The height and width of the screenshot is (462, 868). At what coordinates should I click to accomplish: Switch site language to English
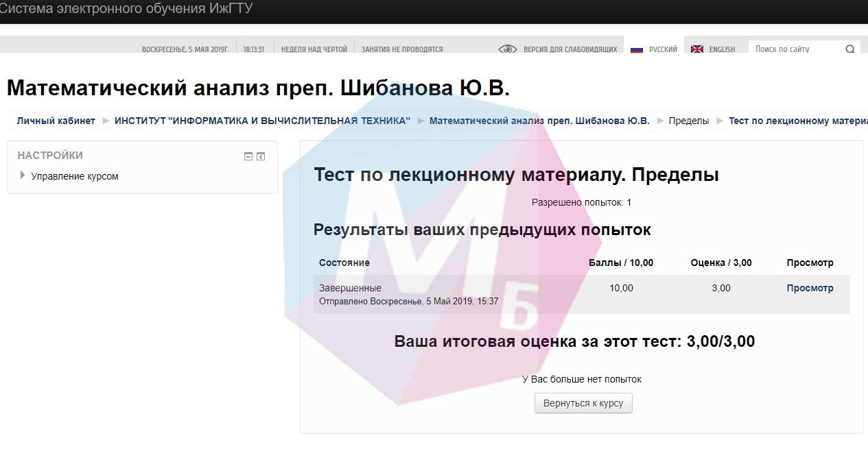722,49
